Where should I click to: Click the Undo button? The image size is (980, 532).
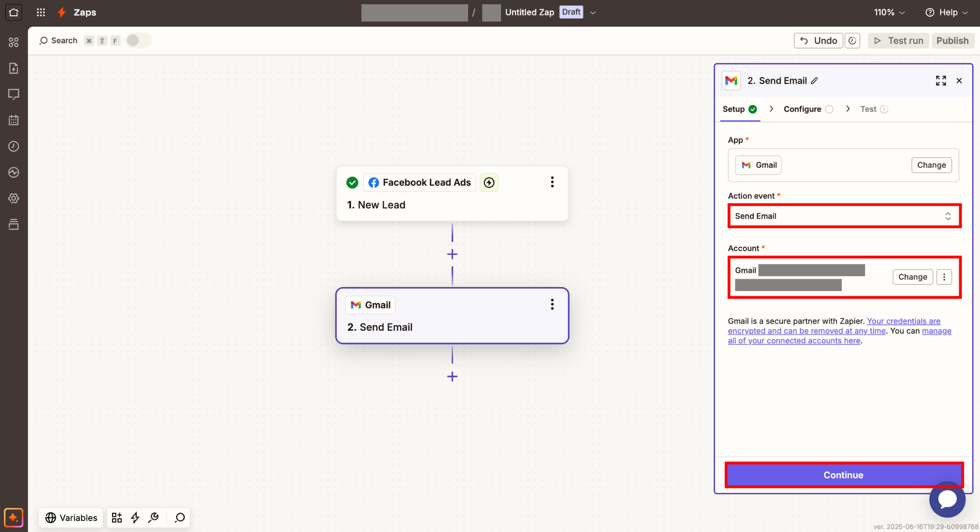(x=818, y=41)
